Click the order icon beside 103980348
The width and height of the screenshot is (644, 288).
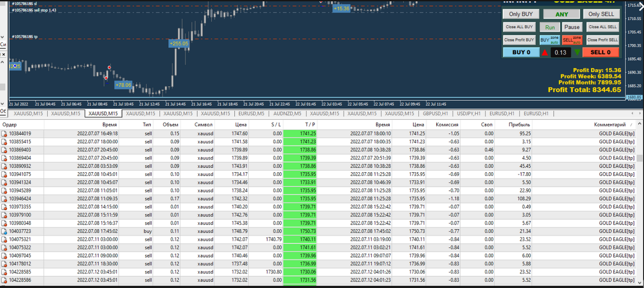pyautogui.click(x=4, y=223)
